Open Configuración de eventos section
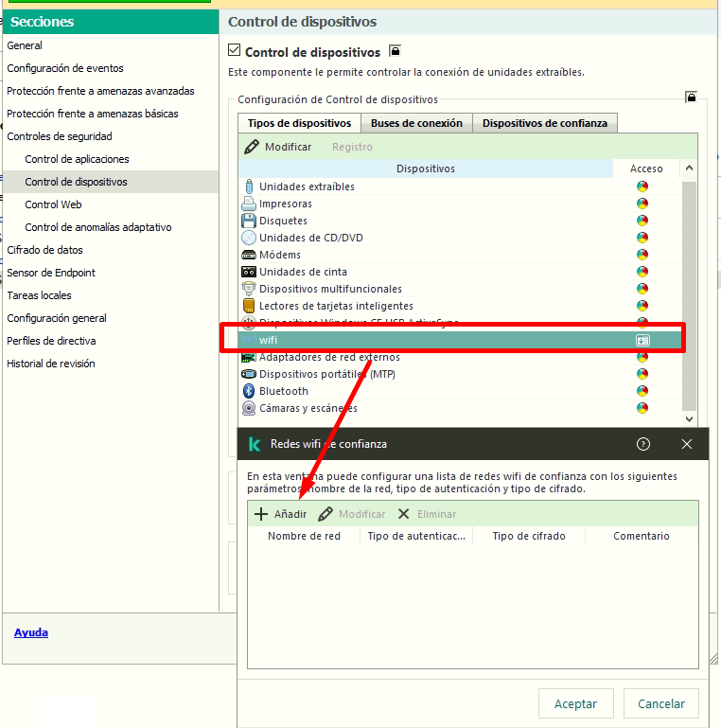This screenshot has width=721, height=728. point(65,68)
